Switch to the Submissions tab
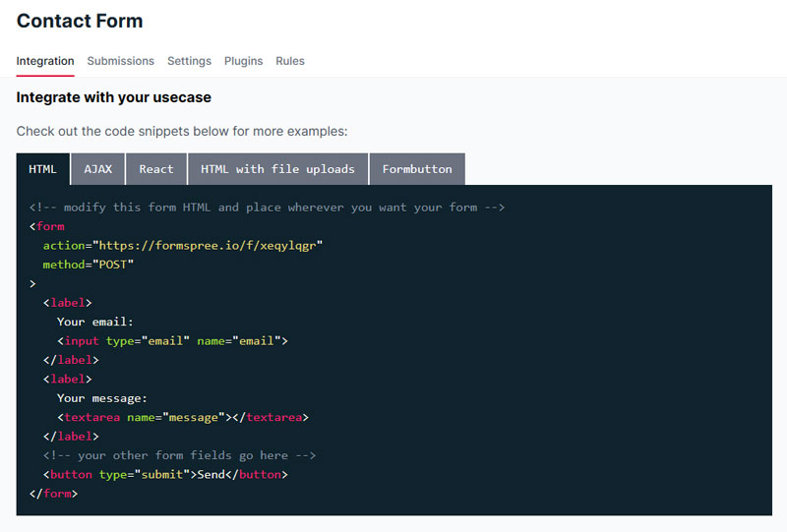Screen dimensions: 787x532 tap(120, 61)
